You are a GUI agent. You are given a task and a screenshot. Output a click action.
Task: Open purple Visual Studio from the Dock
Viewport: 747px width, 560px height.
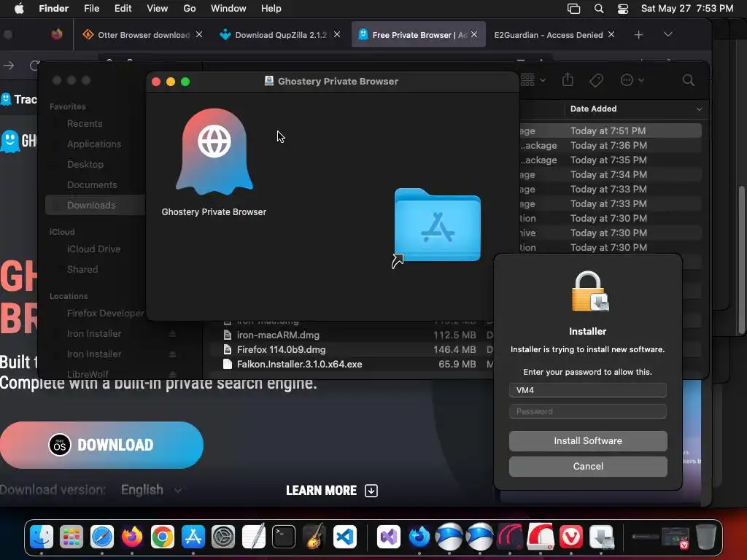coord(389,537)
